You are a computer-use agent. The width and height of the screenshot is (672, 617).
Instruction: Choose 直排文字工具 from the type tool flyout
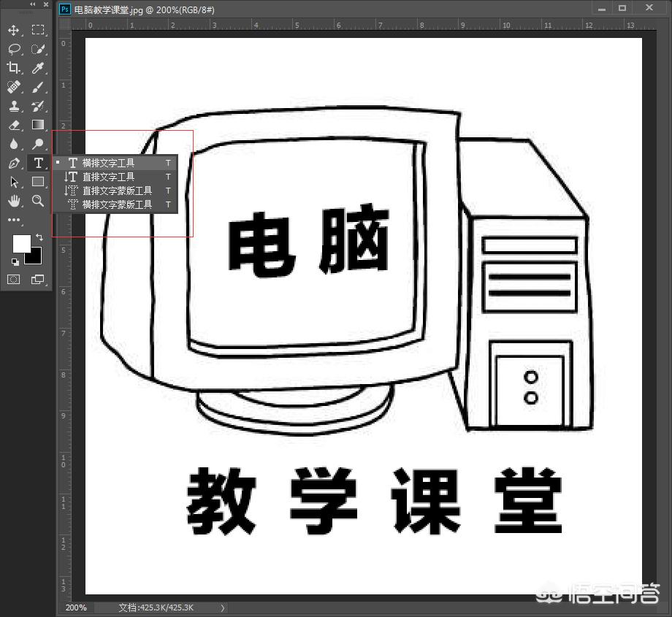point(110,177)
